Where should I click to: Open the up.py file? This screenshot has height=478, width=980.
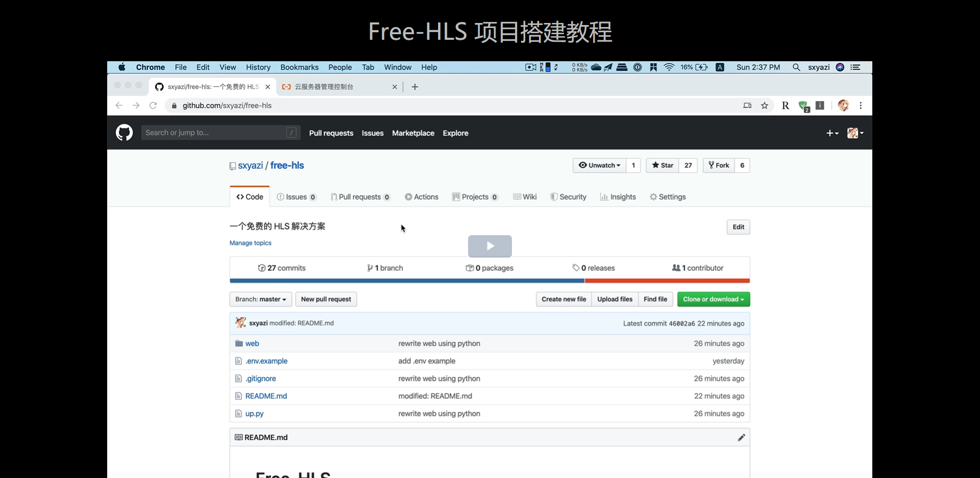tap(255, 414)
